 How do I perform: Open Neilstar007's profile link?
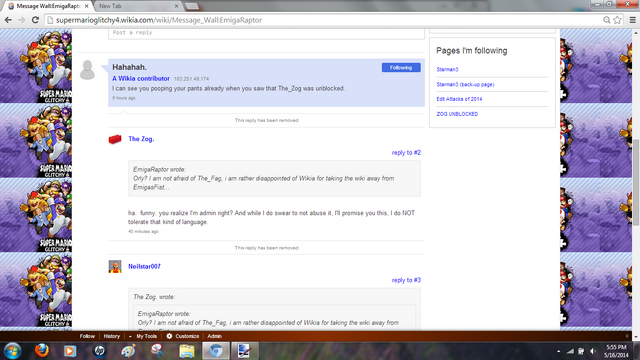point(144,267)
